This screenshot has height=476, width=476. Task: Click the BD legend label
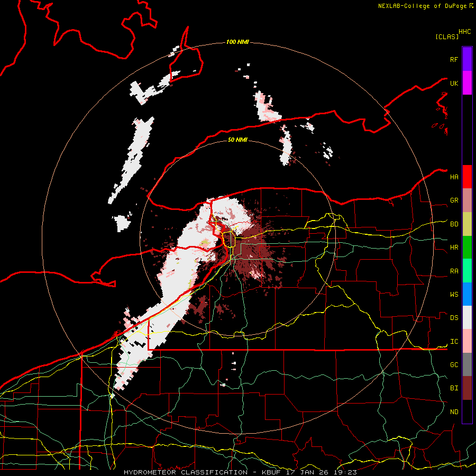[454, 224]
